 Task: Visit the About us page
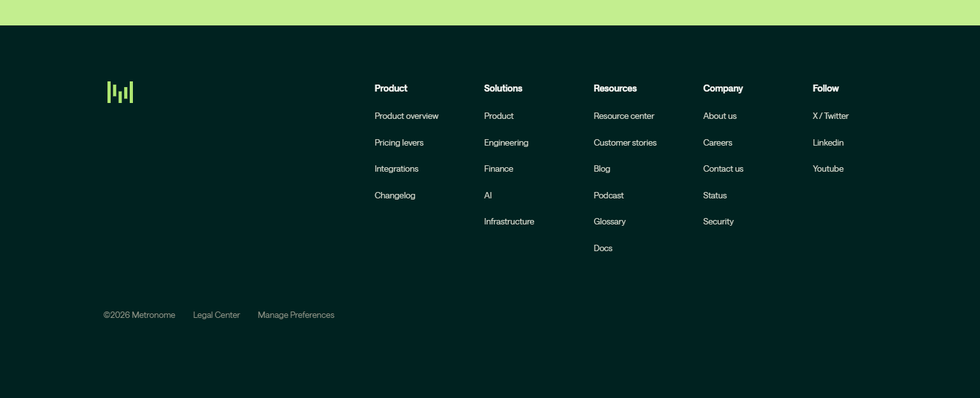coord(720,116)
